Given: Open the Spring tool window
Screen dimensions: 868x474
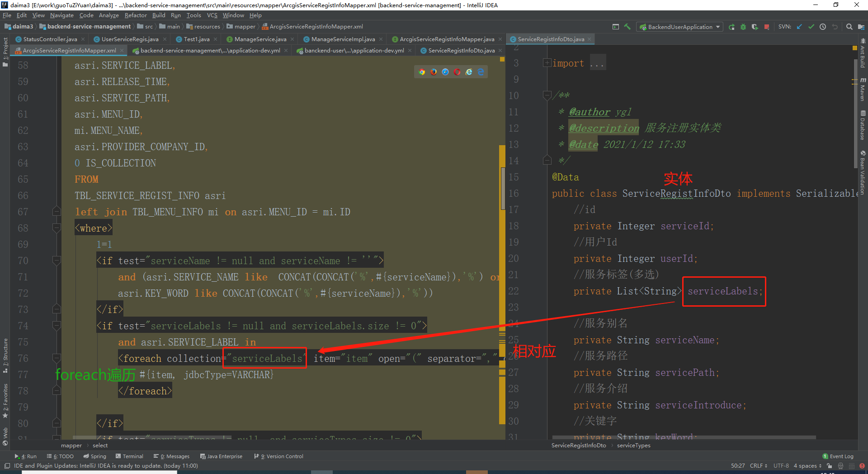Looking at the screenshot, I should pyautogui.click(x=95, y=456).
